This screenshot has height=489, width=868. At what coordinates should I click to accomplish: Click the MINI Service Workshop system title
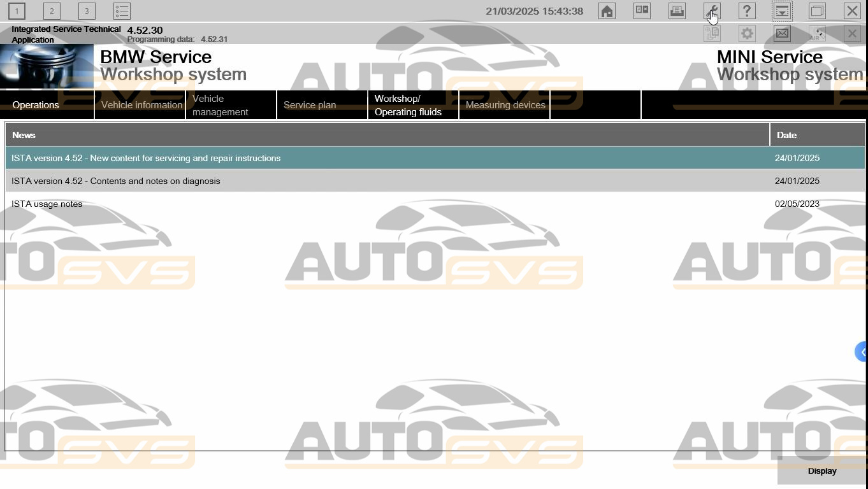(x=790, y=66)
